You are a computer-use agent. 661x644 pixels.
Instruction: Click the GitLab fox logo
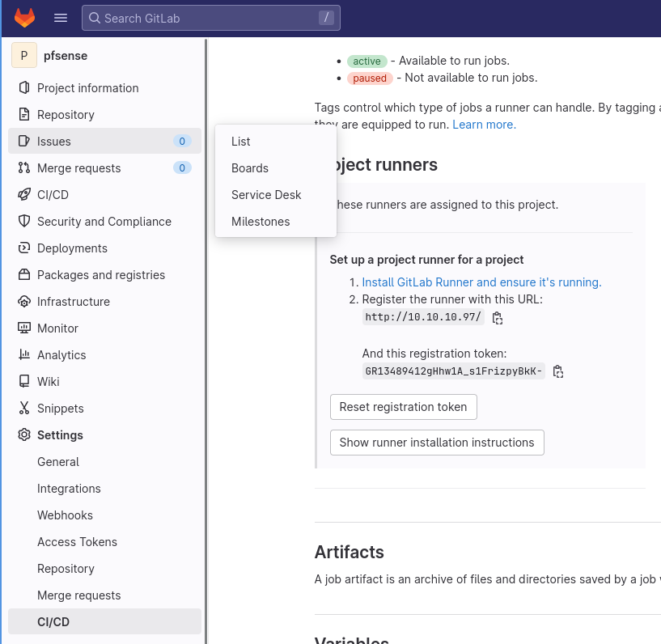coord(25,18)
